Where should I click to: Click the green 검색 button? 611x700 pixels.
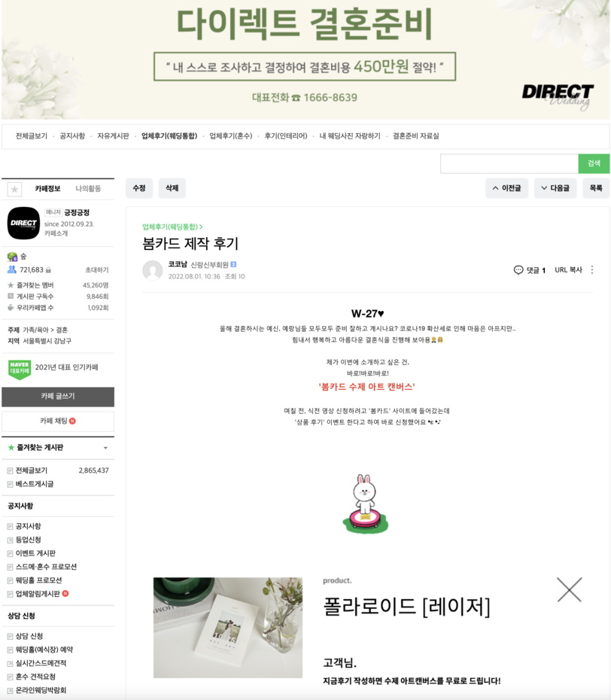tap(594, 163)
